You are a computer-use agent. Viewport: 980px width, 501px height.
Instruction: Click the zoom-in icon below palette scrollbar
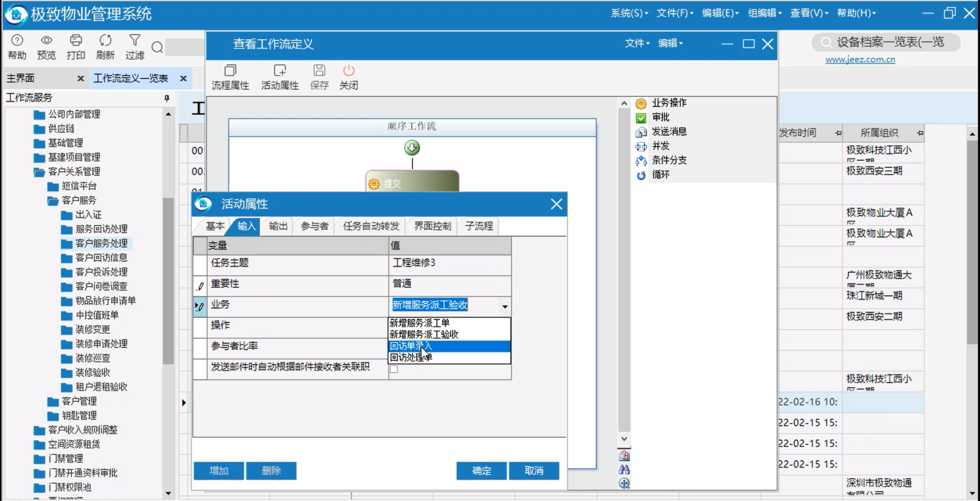tap(624, 483)
